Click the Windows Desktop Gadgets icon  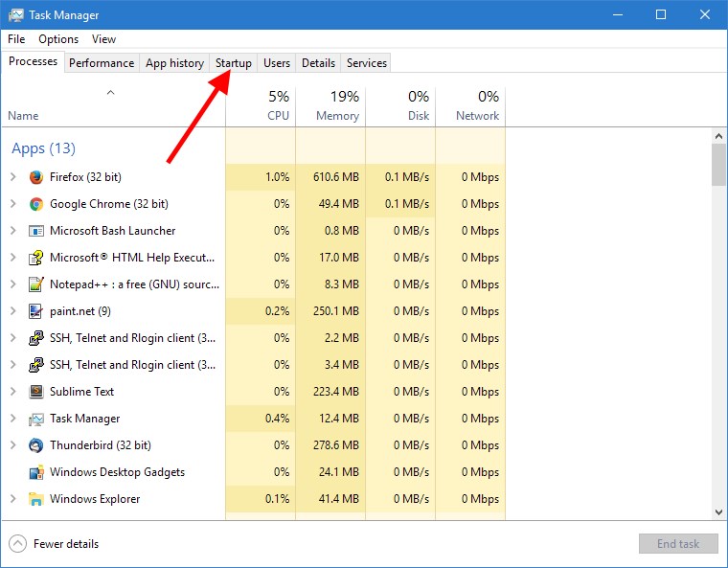coord(36,472)
